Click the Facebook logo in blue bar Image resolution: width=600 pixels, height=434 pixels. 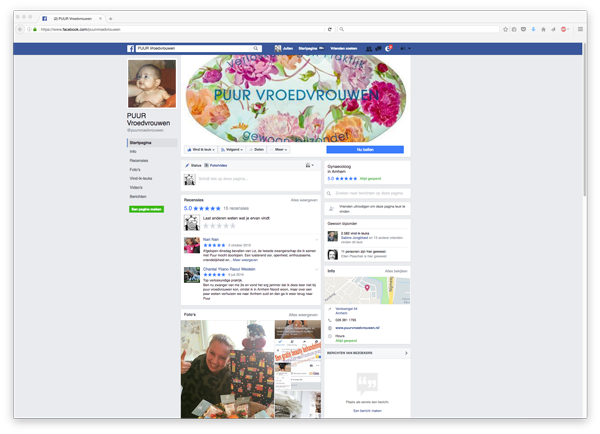(130, 49)
